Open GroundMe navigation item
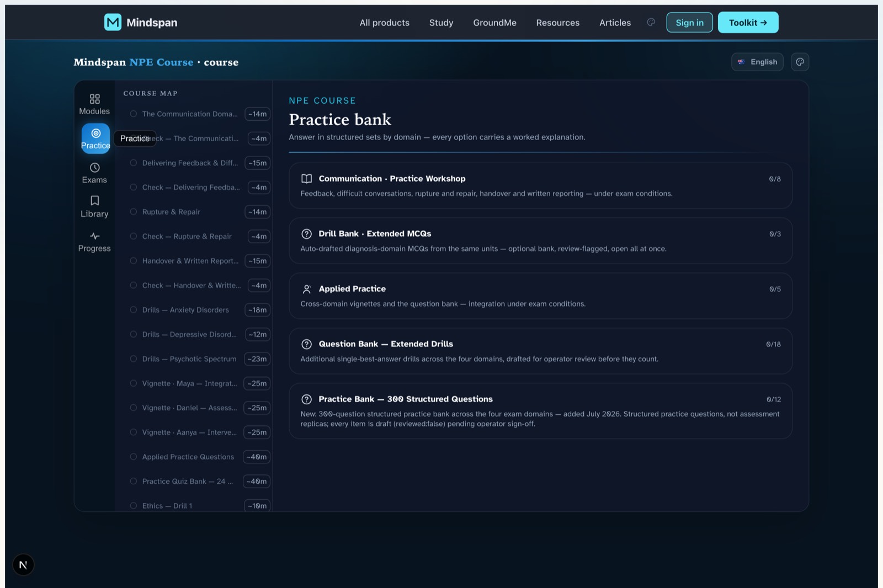883x588 pixels. point(494,23)
